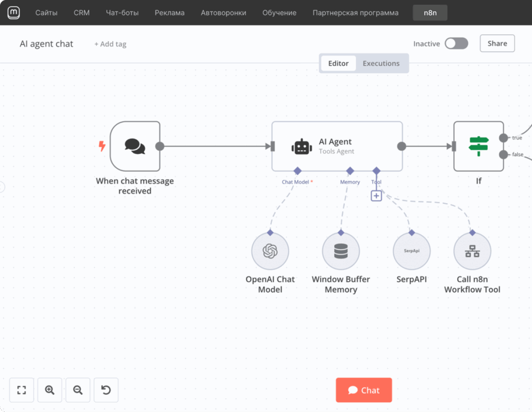
Task: Open the orange Chat button
Action: tap(364, 390)
